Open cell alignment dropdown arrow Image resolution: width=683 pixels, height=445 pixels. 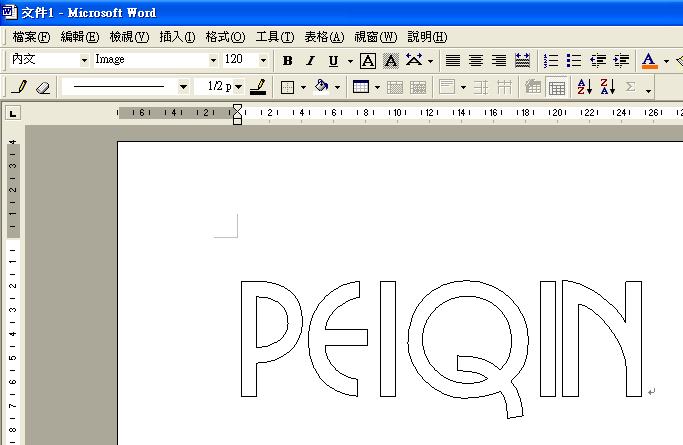463,88
